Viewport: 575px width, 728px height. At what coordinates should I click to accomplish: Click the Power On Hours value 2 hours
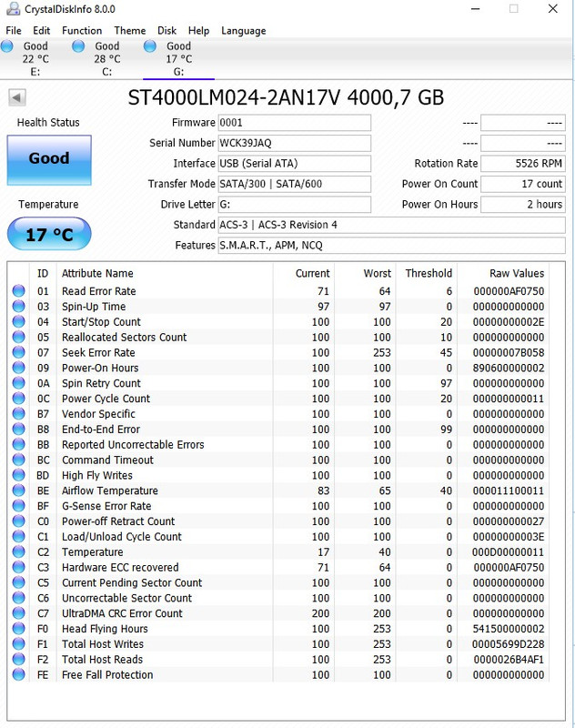click(523, 204)
